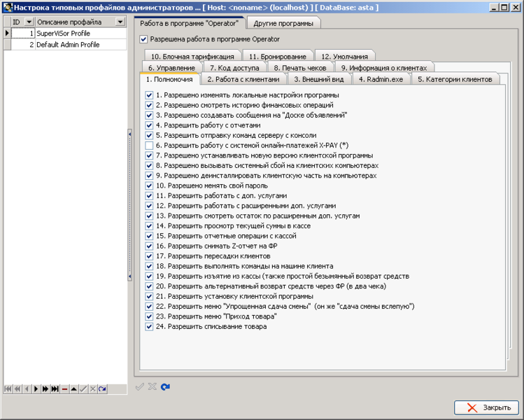Open the ID column dropdown
This screenshot has height=420, width=524.
point(29,22)
